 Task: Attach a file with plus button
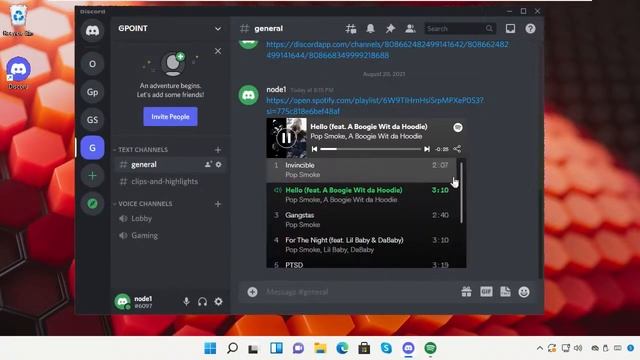point(252,292)
